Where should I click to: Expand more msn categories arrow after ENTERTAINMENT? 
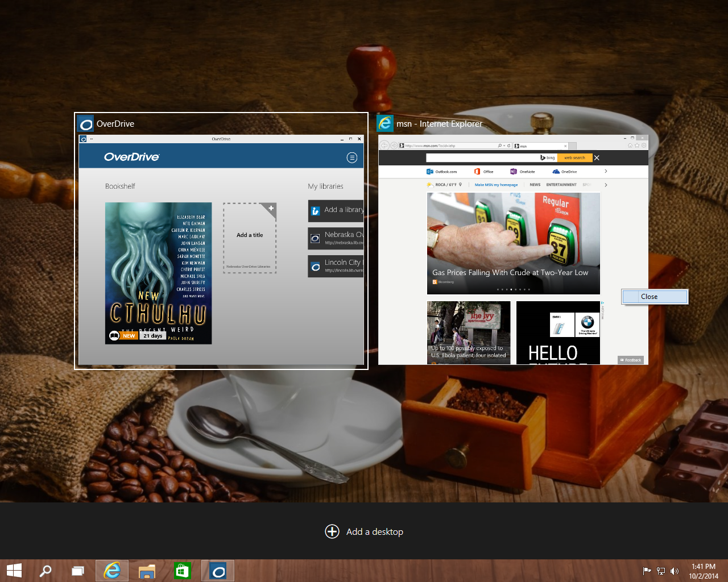(x=606, y=185)
